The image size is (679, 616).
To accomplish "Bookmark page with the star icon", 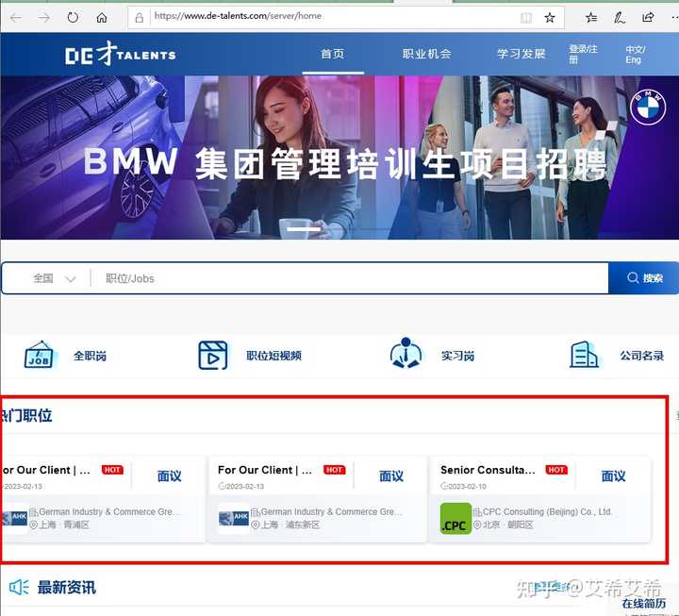I will point(550,18).
